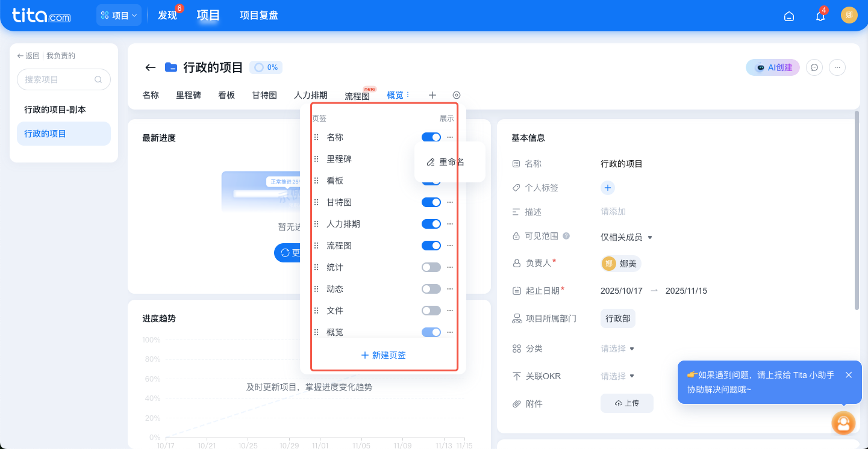Click the AI创建 button

pos(772,67)
